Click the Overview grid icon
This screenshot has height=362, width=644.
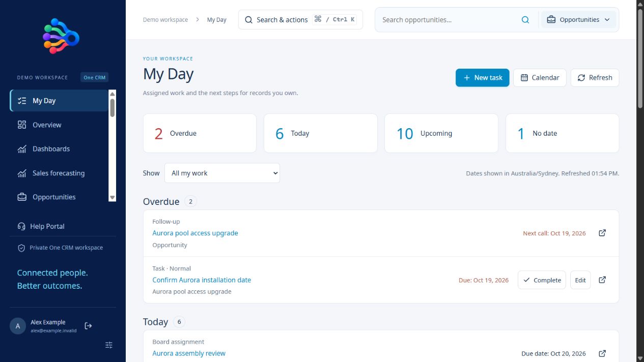tap(22, 125)
